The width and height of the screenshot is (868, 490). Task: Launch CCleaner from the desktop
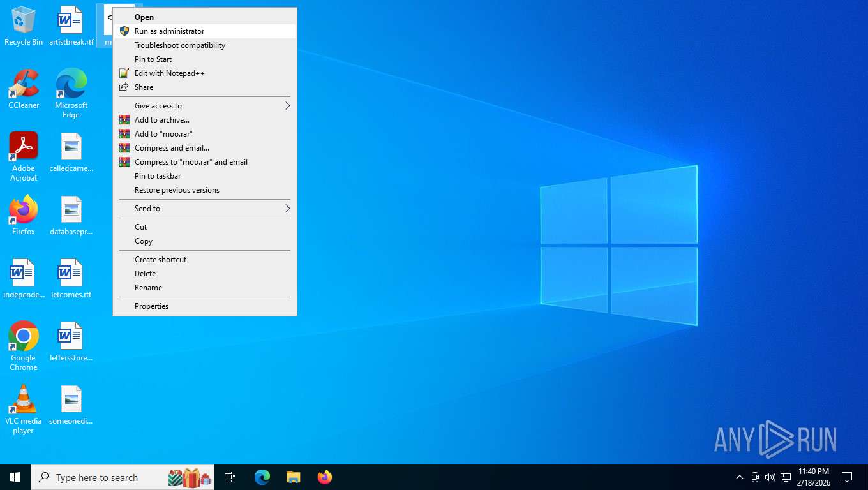pyautogui.click(x=24, y=89)
